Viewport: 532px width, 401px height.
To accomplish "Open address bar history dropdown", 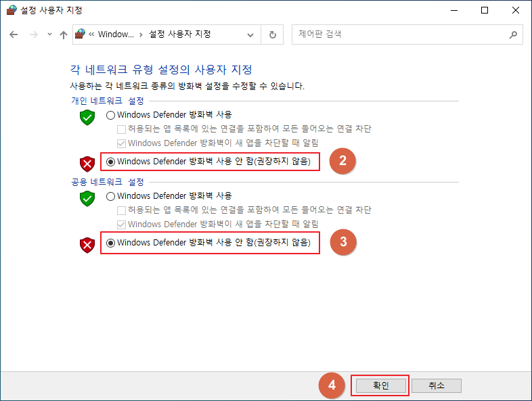I will (250, 35).
